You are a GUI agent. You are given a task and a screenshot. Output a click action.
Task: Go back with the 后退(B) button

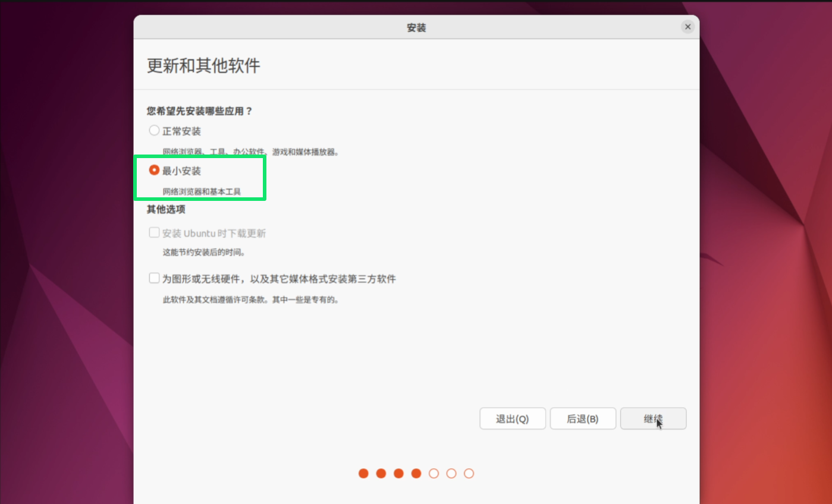582,418
